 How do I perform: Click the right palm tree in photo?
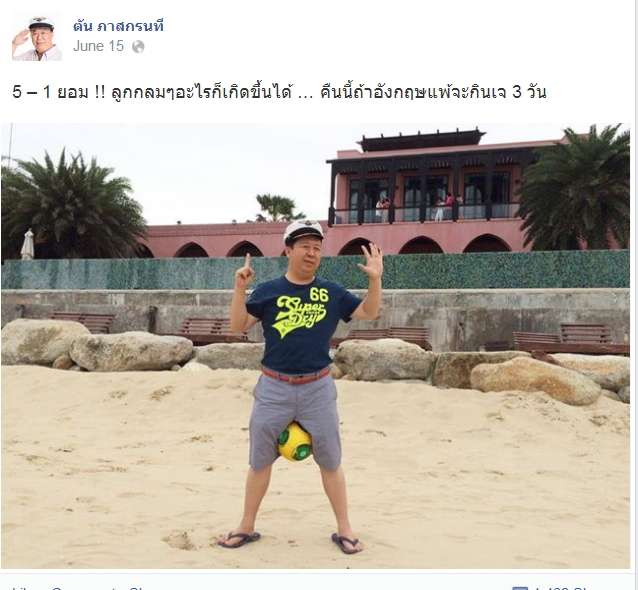click(x=576, y=187)
